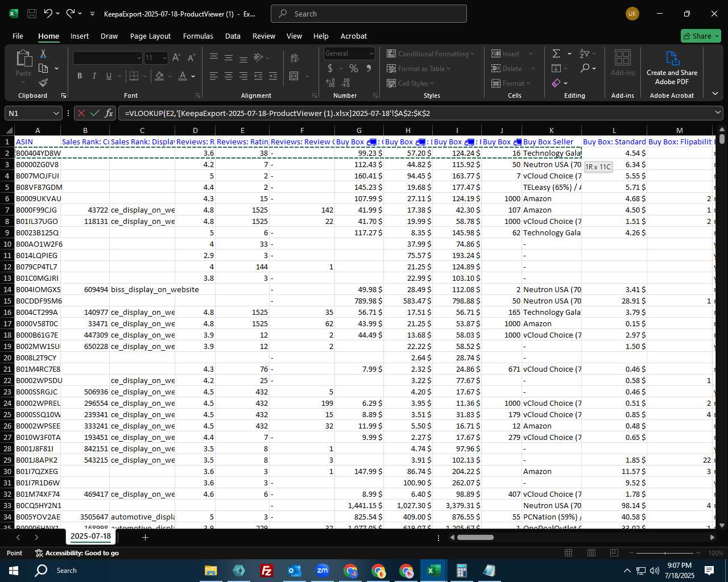Click the Orientation text angle icon
The height and width of the screenshot is (582, 728).
pyautogui.click(x=258, y=57)
